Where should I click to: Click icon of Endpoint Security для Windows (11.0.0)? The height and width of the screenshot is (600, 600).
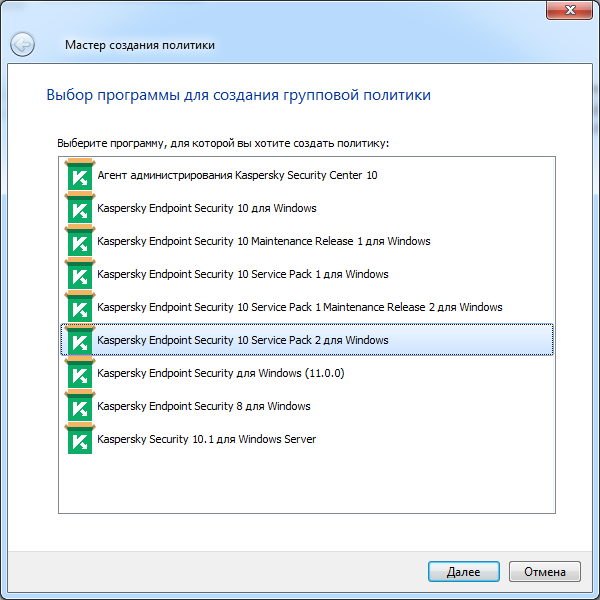(80, 372)
